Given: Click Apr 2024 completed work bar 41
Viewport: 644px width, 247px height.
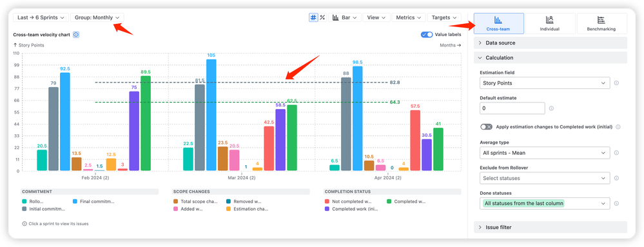Looking at the screenshot, I should (x=438, y=149).
